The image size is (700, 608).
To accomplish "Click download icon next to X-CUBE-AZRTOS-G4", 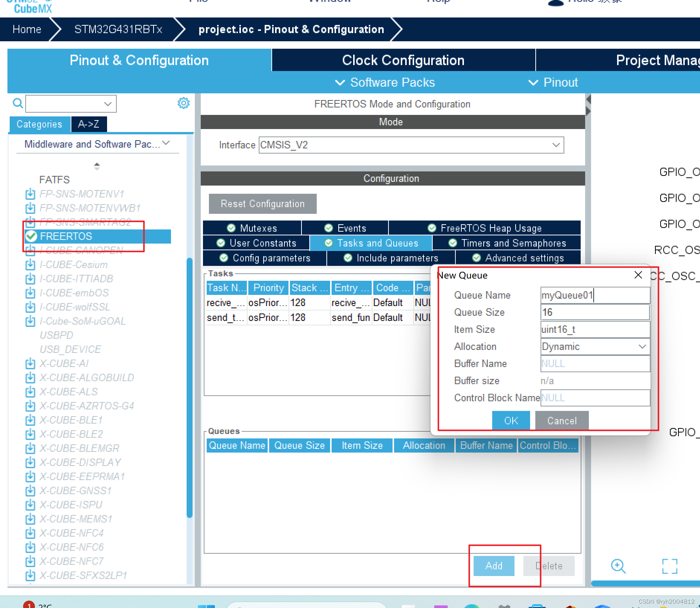I will 30,406.
